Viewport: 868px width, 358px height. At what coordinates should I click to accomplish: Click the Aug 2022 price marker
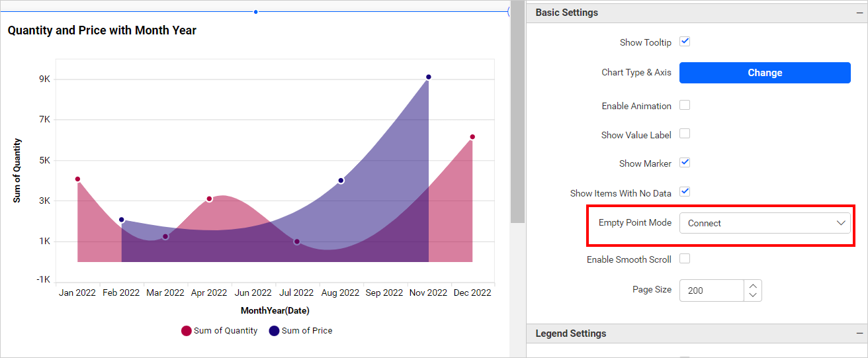(x=341, y=181)
